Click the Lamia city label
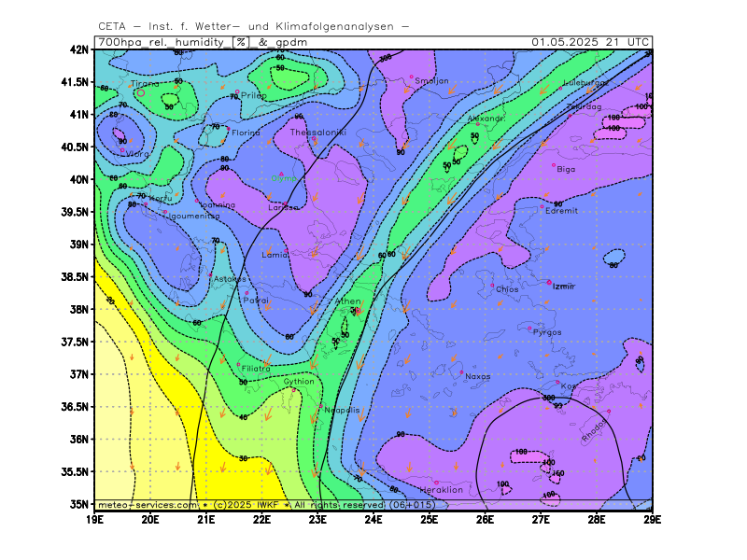The height and width of the screenshot is (560, 747). point(275,255)
